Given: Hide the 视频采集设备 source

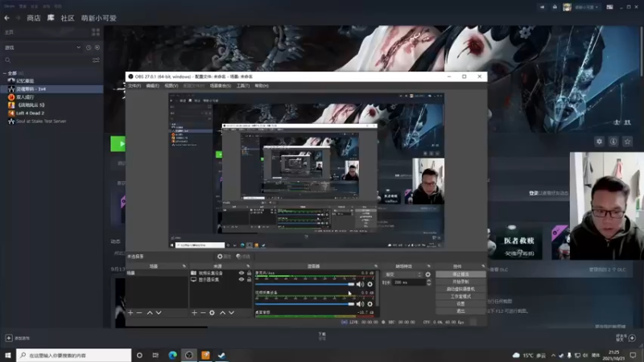Looking at the screenshot, I should pos(242,273).
